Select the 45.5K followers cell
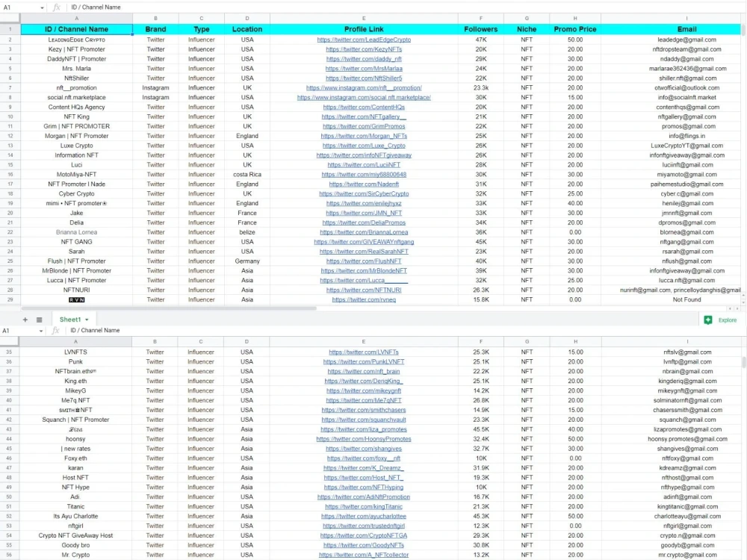Screen dimensions: 747x560 coord(480,429)
